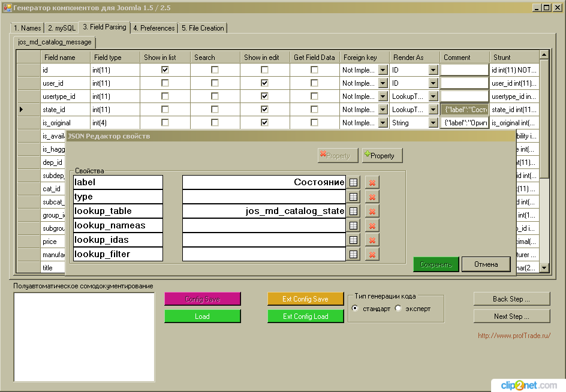This screenshot has height=392, width=566.
Task: Toggle Show in list checkbox for id row
Action: click(x=165, y=70)
